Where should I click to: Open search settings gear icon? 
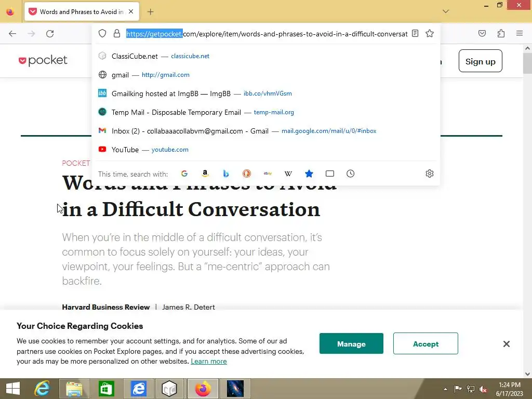point(430,174)
